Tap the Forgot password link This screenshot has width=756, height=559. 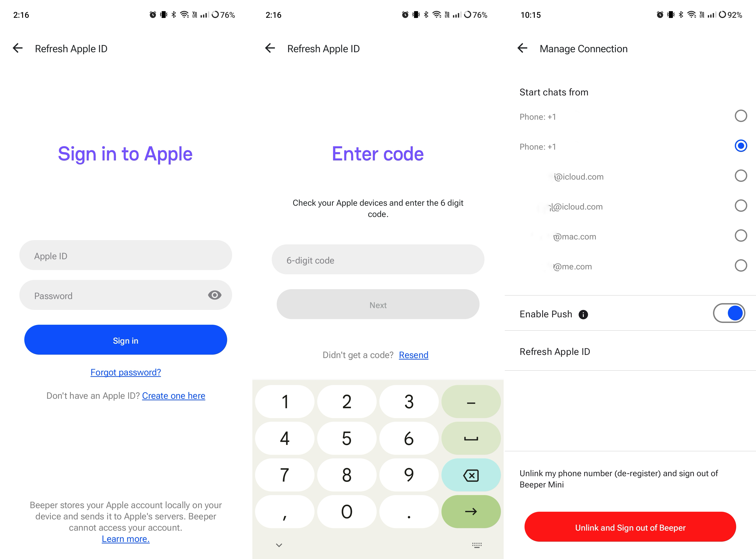click(x=125, y=372)
